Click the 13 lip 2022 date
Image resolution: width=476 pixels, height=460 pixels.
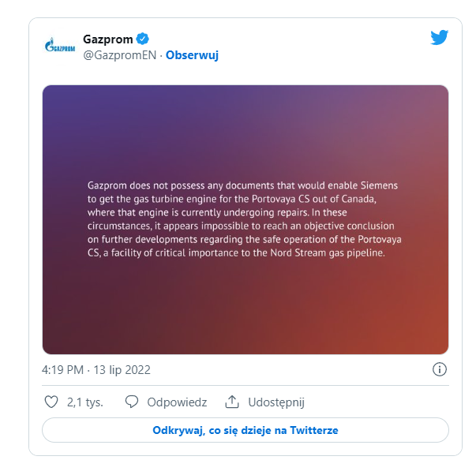click(122, 369)
